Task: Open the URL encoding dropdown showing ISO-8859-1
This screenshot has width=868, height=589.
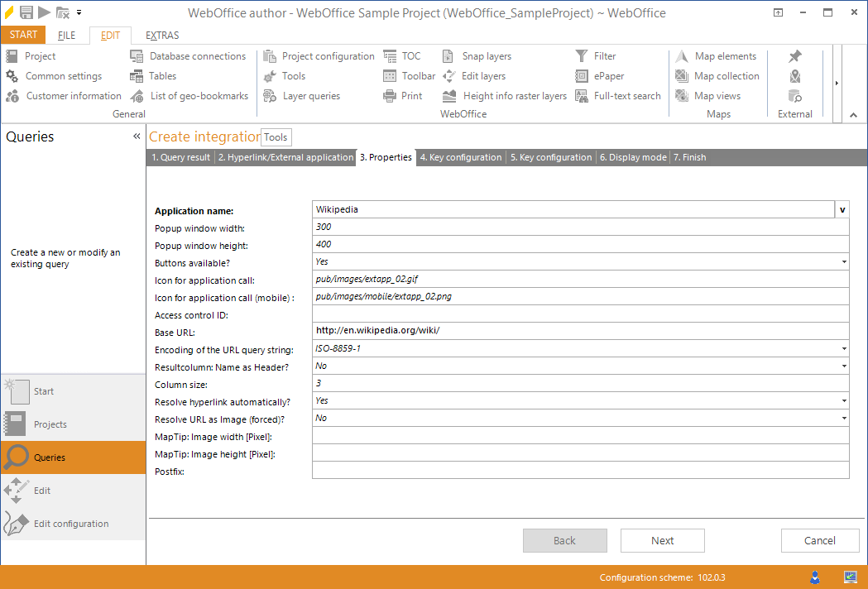Action: 843,348
